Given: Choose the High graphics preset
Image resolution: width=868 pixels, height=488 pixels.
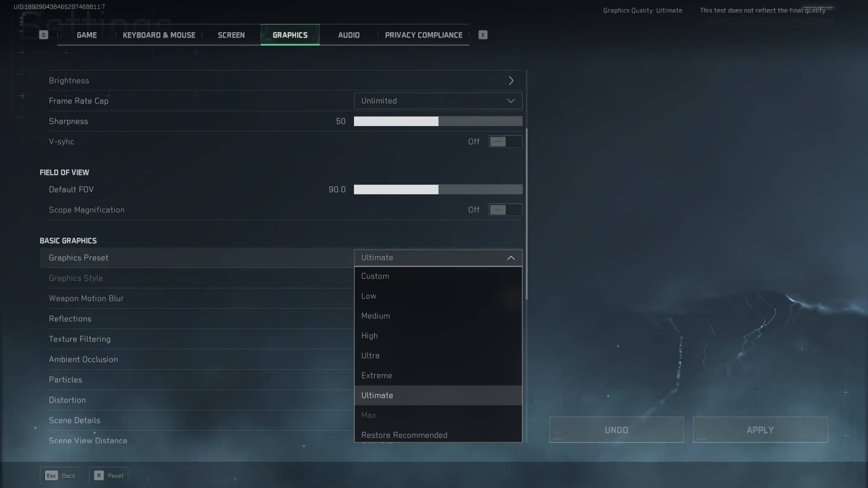Looking at the screenshot, I should (x=438, y=336).
